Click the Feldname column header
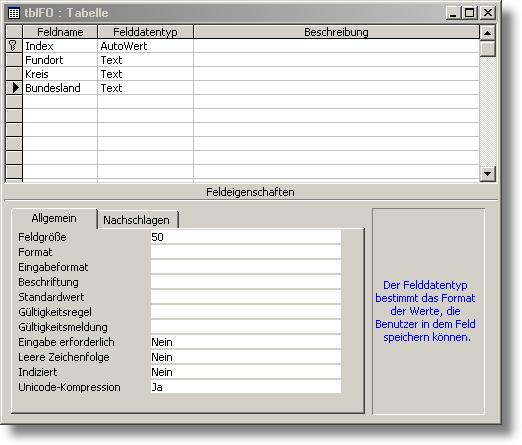Viewport: 522px width, 445px height. (x=60, y=32)
